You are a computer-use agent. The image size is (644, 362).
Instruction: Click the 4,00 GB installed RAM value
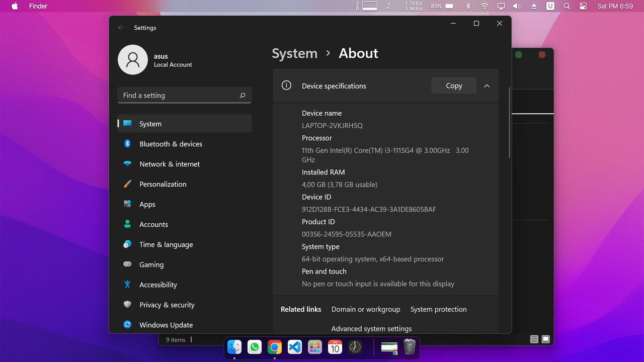coord(340,185)
